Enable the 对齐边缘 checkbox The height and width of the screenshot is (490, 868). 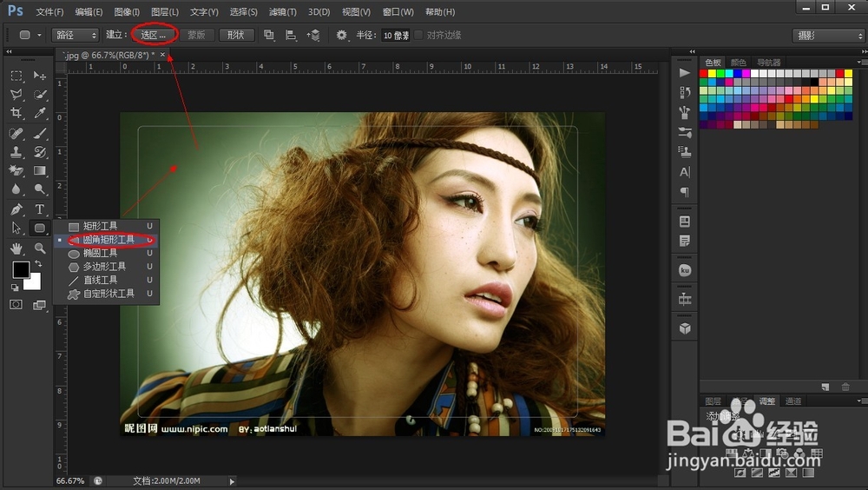click(x=419, y=35)
